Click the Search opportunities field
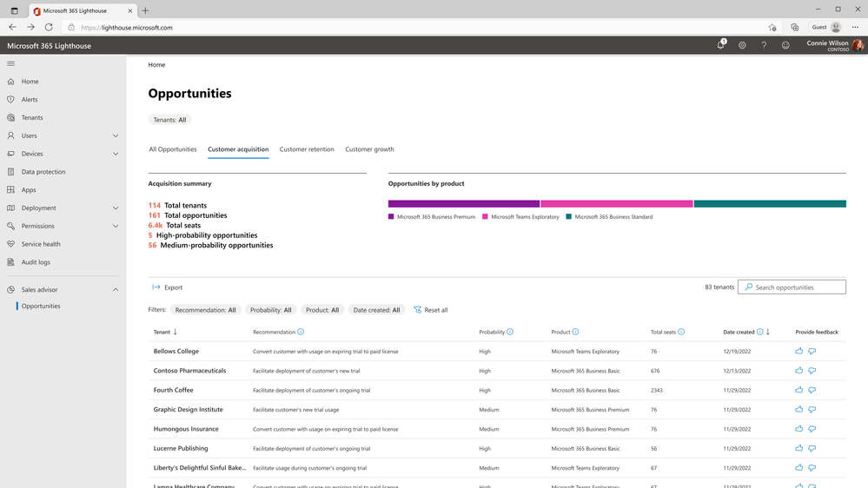The height and width of the screenshot is (488, 868). pos(792,287)
